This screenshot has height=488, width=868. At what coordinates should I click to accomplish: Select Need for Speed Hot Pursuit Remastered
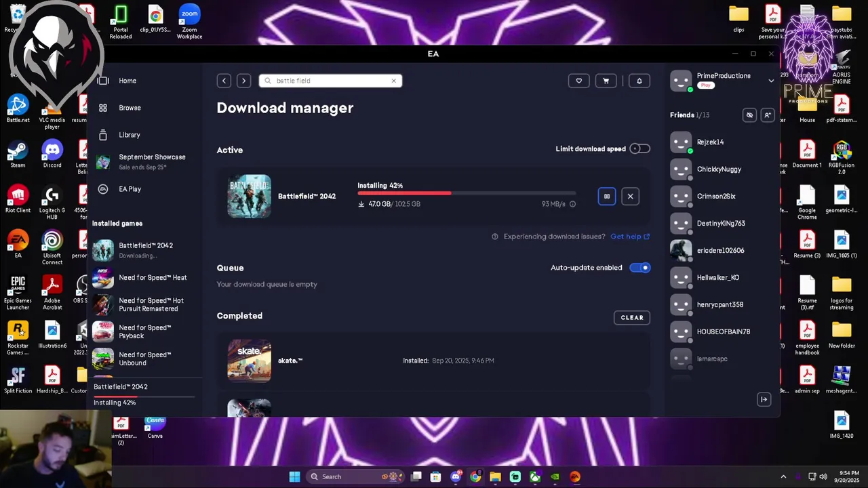(x=144, y=304)
